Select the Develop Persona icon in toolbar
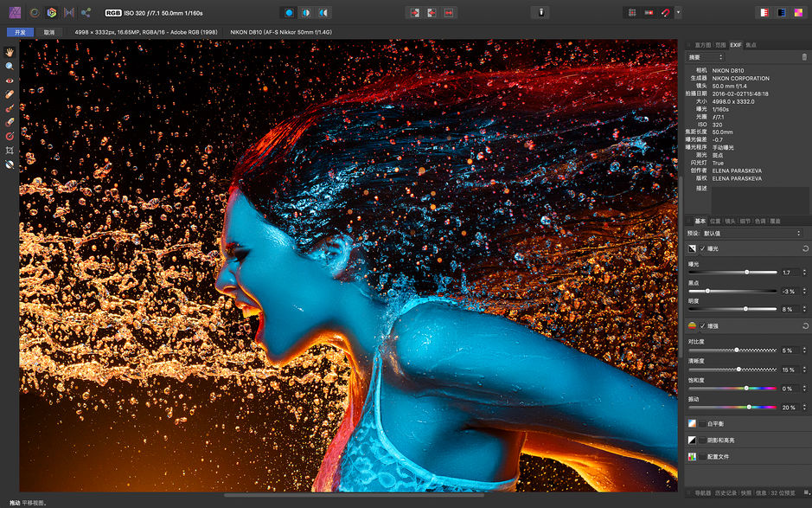 (50, 12)
